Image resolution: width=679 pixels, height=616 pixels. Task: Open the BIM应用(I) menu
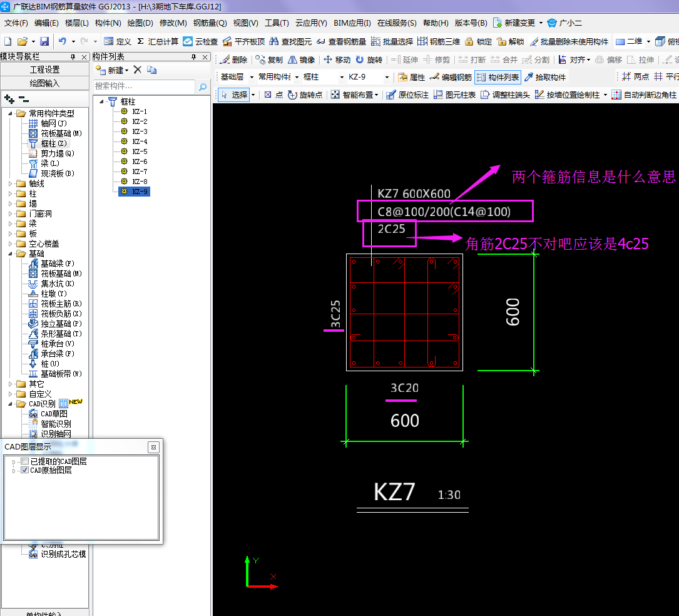(x=352, y=23)
